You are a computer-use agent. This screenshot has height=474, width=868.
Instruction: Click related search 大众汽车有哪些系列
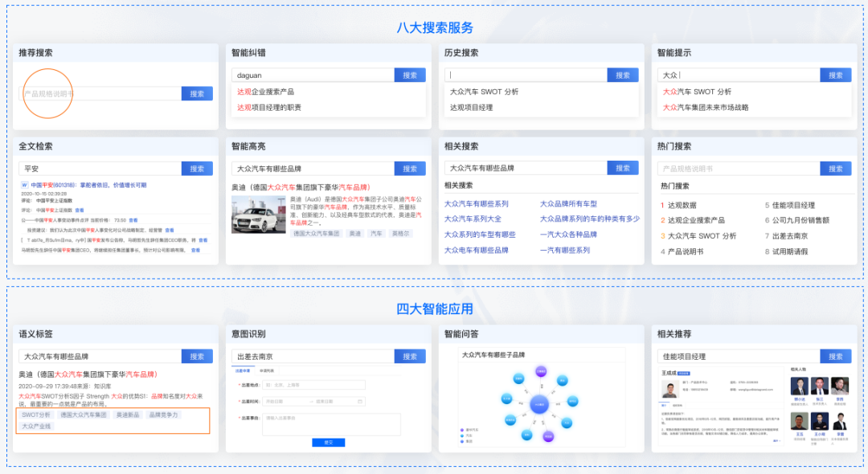click(x=476, y=204)
